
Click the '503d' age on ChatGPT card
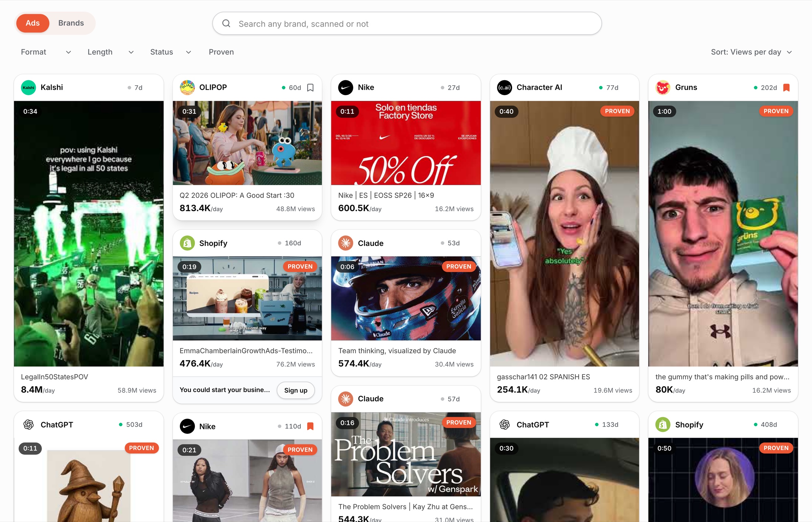[134, 425]
